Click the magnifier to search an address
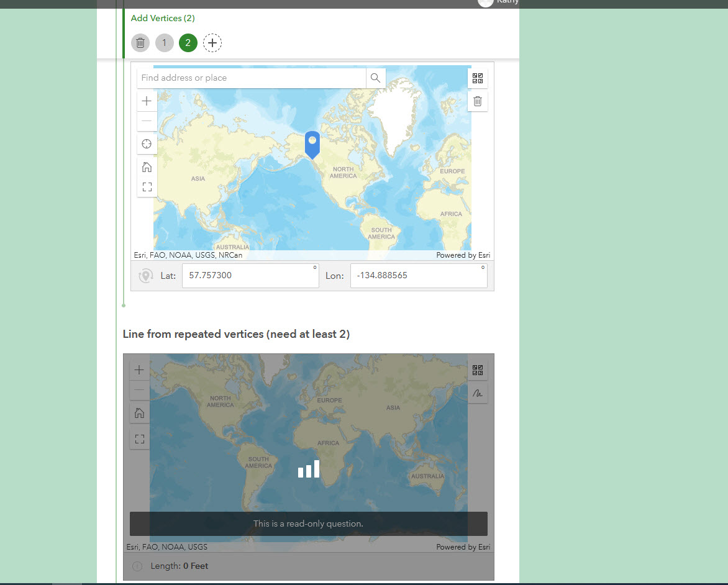This screenshot has height=585, width=728. pyautogui.click(x=375, y=78)
